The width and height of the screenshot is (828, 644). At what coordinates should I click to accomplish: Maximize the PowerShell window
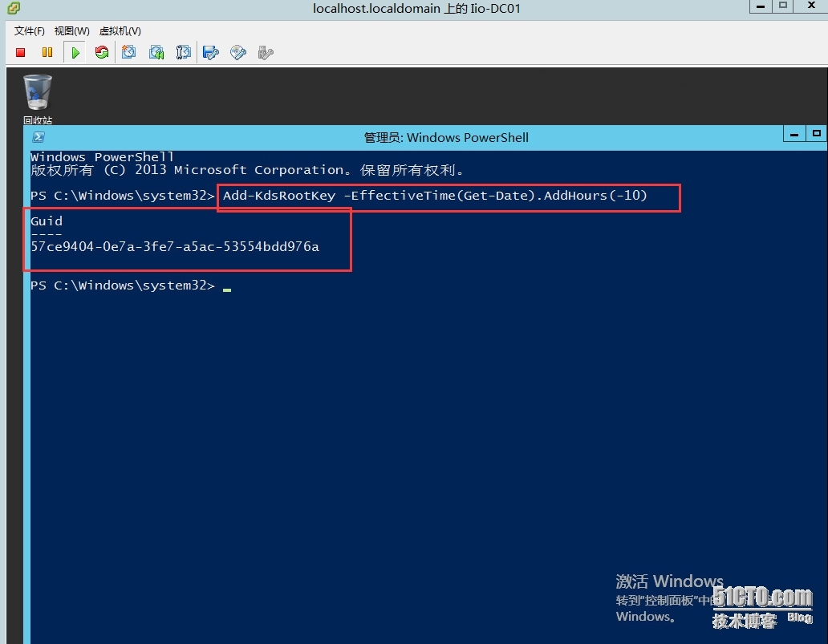tap(817, 134)
